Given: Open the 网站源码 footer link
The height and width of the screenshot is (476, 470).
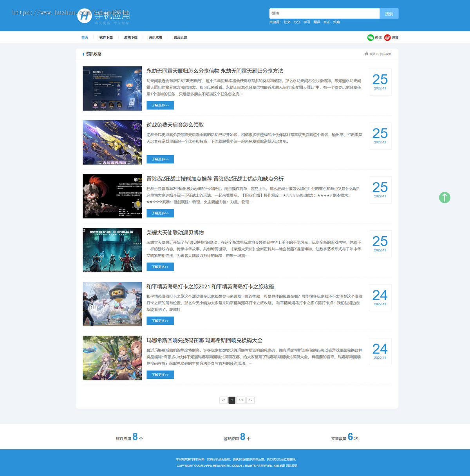Looking at the screenshot, I should (x=291, y=466).
